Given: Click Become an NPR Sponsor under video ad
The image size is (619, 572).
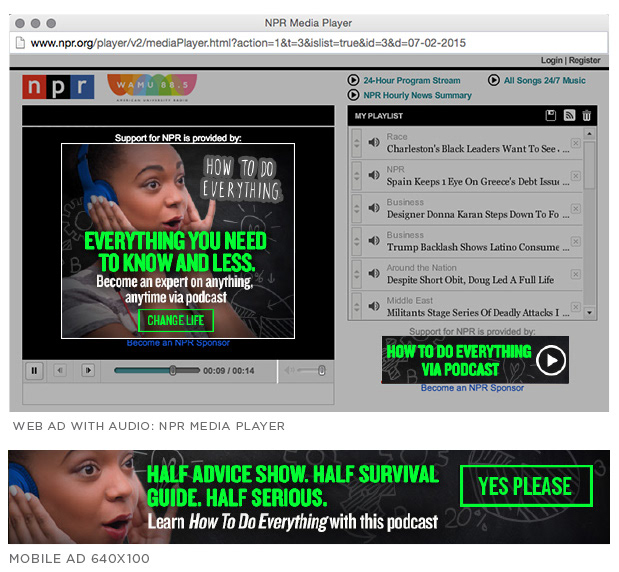Looking at the screenshot, I should tap(178, 343).
